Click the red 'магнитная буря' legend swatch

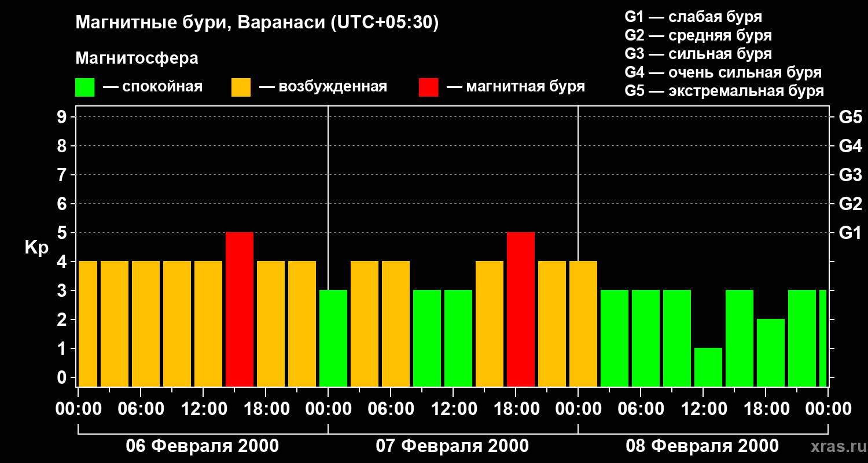428,87
